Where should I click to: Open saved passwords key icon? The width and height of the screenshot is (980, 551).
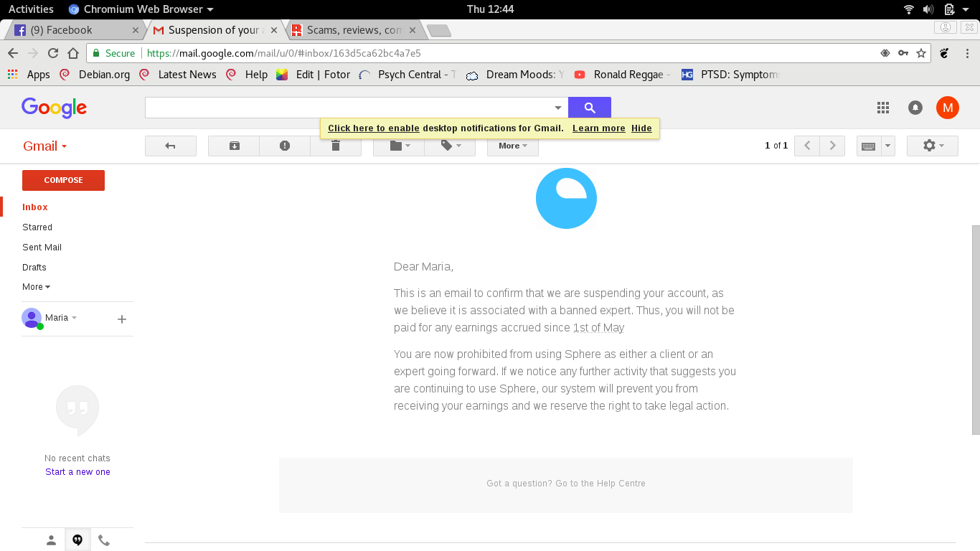tap(903, 53)
